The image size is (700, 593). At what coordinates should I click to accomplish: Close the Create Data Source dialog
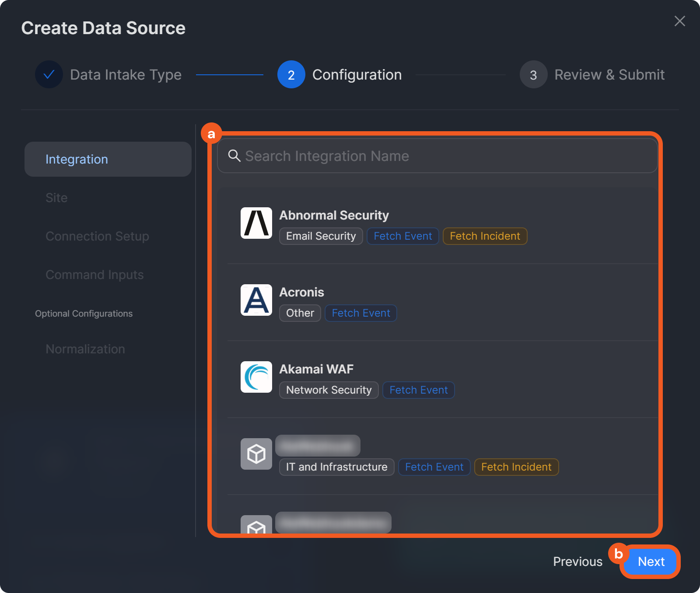coord(679,21)
